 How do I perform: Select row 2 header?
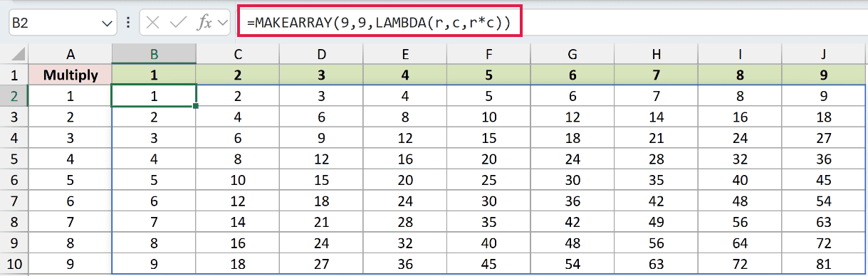14,95
